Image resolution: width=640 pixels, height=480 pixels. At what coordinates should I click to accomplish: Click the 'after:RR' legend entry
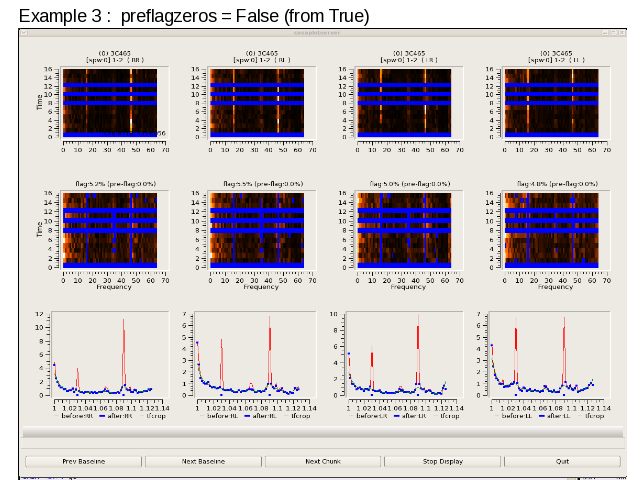click(x=116, y=416)
